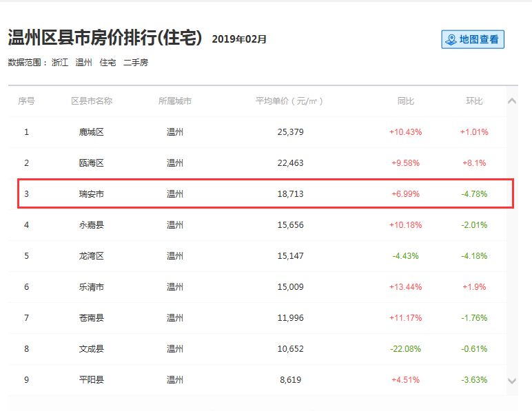Click the price 15,656
This screenshot has width=532, height=411.
coord(290,224)
